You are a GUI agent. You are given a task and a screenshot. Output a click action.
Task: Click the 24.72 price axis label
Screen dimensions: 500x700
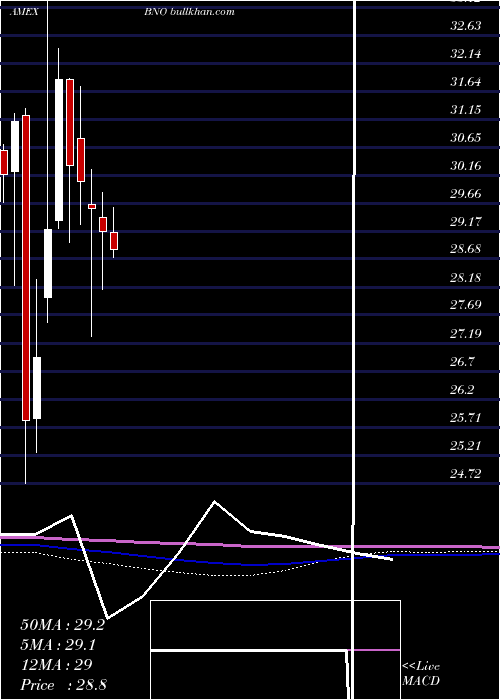coord(466,474)
